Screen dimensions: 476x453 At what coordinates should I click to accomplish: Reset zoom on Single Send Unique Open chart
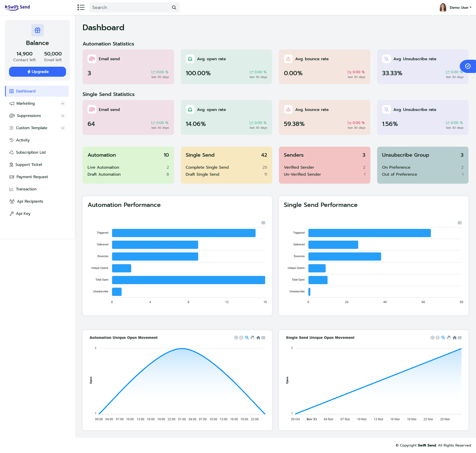tap(454, 338)
